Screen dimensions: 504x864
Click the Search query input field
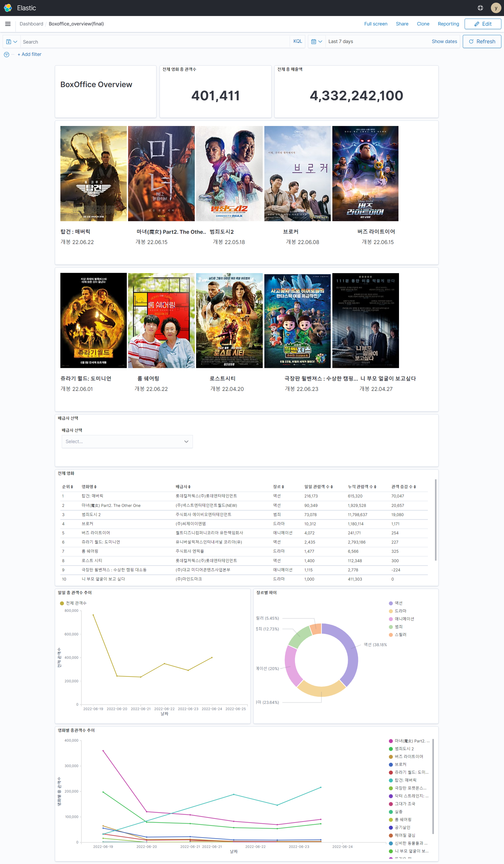[x=154, y=42]
